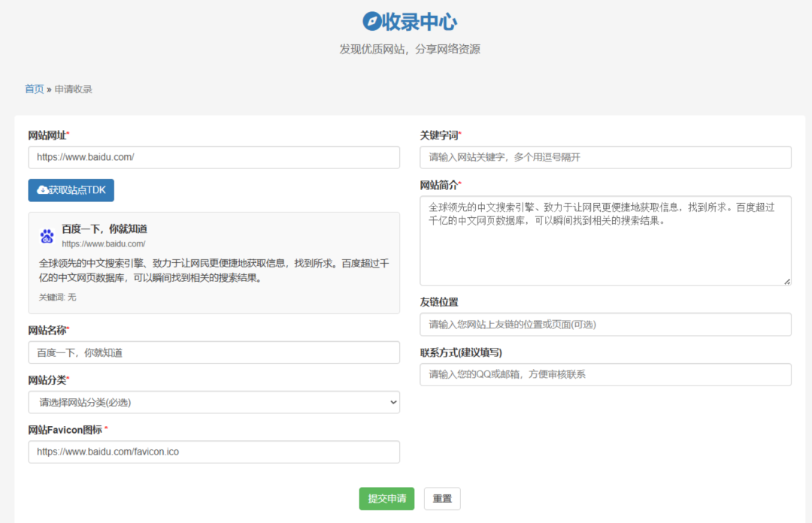The height and width of the screenshot is (523, 812).
Task: Focus the 网站名称 input field
Action: tap(214, 352)
